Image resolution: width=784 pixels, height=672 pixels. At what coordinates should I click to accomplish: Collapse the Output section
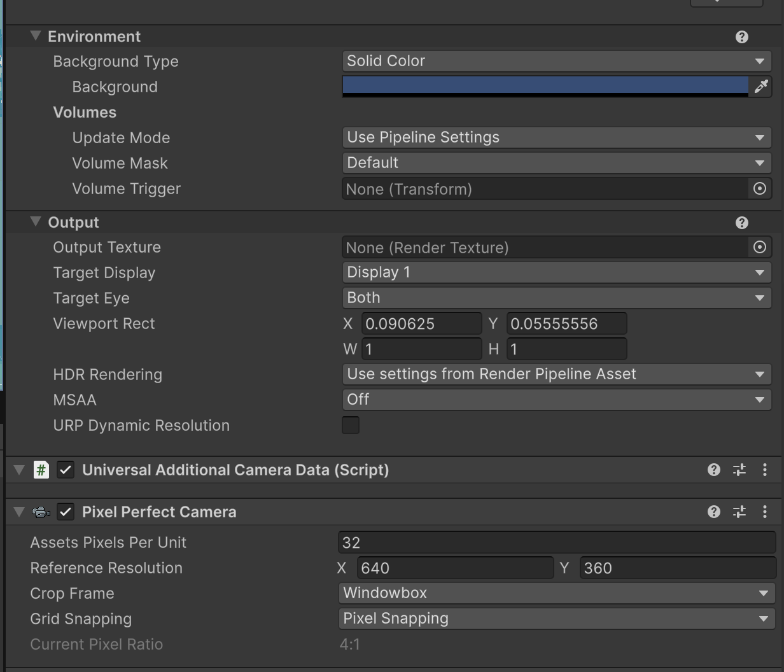[x=35, y=222]
